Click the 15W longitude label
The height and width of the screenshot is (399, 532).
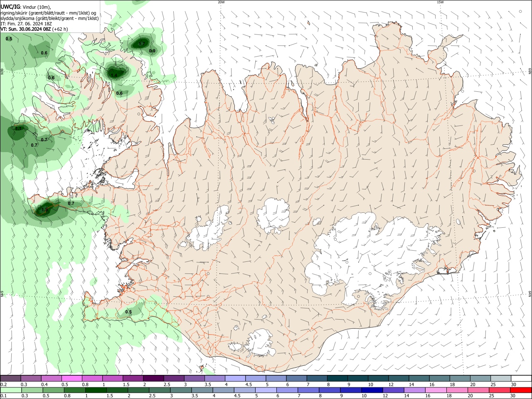[440, 2]
